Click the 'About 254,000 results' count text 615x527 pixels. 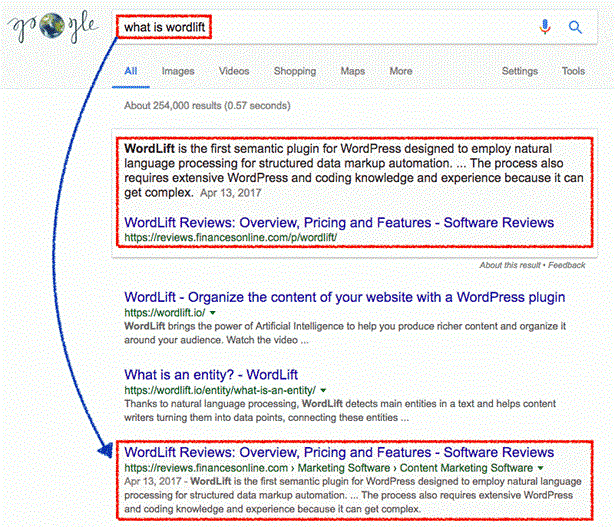pyautogui.click(x=207, y=105)
